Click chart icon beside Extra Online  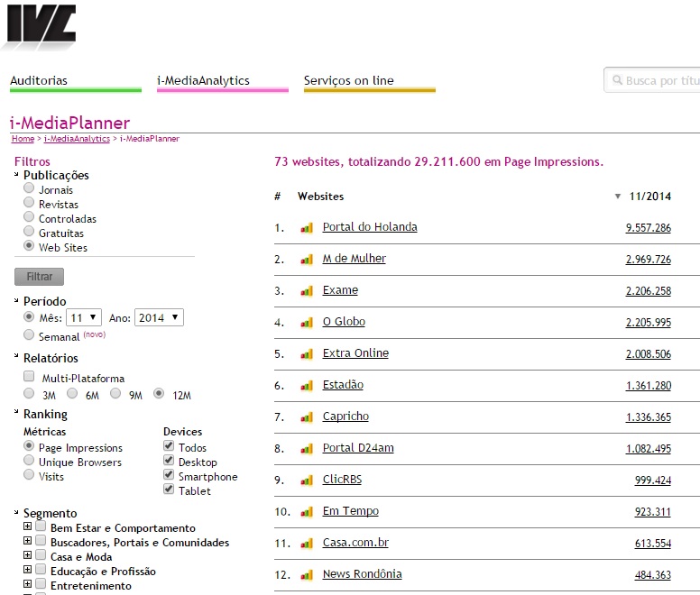point(307,354)
